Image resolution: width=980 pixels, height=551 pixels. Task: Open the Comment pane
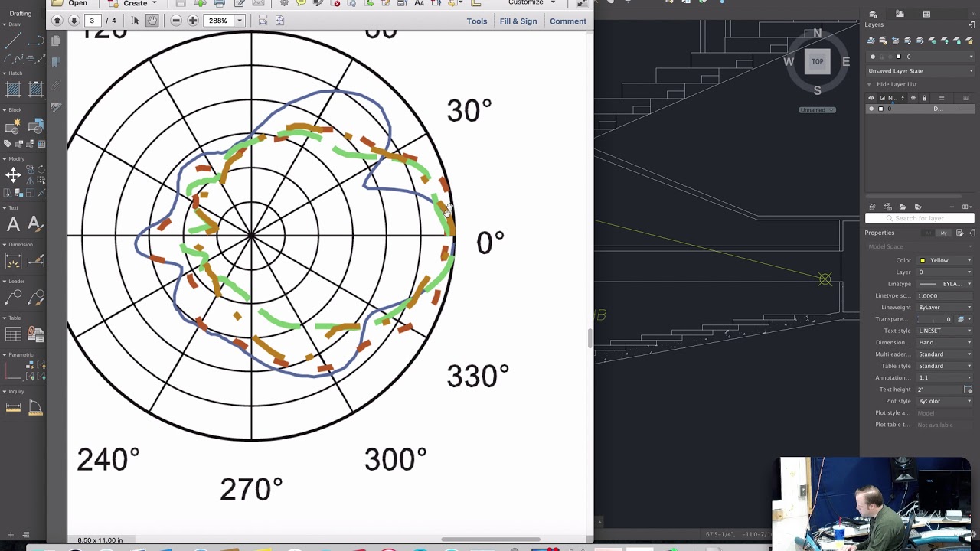pyautogui.click(x=568, y=21)
